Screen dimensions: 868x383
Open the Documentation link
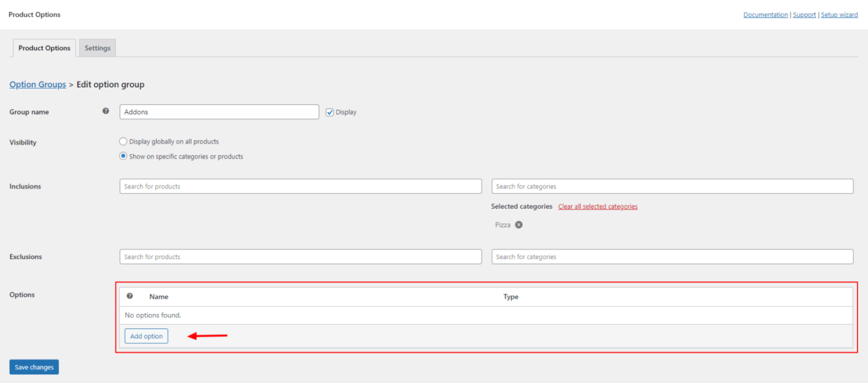(765, 14)
